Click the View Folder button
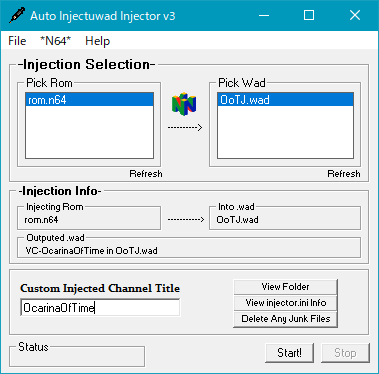The height and width of the screenshot is (374, 379). tap(285, 287)
